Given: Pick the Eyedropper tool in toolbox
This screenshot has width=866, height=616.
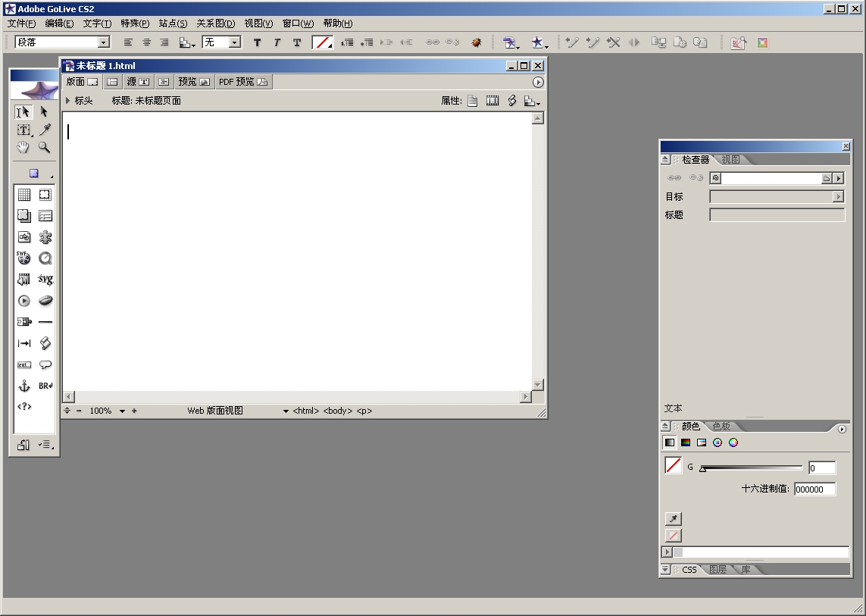Looking at the screenshot, I should (x=45, y=130).
